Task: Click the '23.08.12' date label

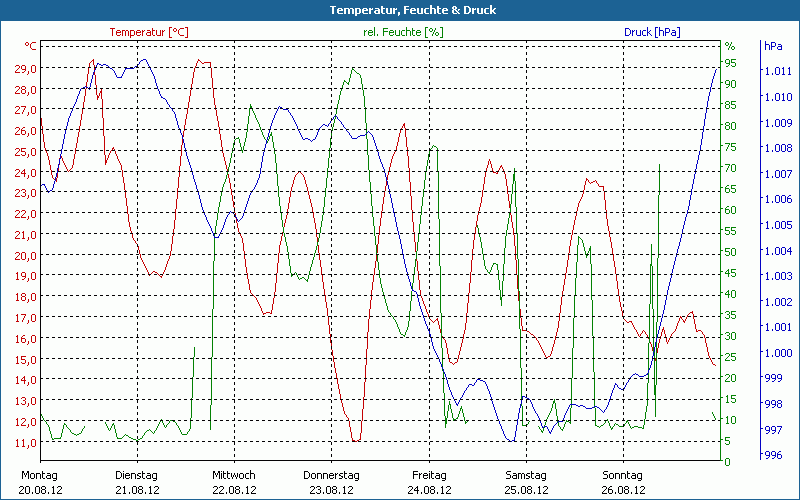Action: coord(331,491)
